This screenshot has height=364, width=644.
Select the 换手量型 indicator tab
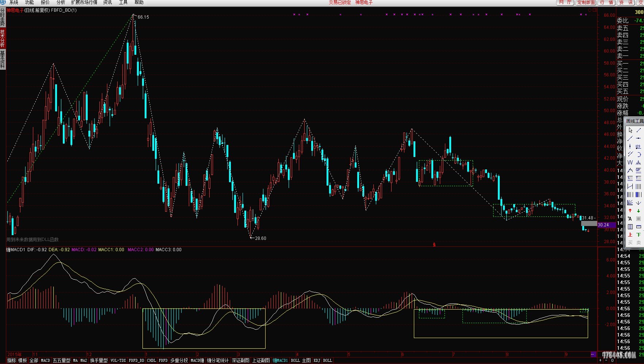click(99, 360)
